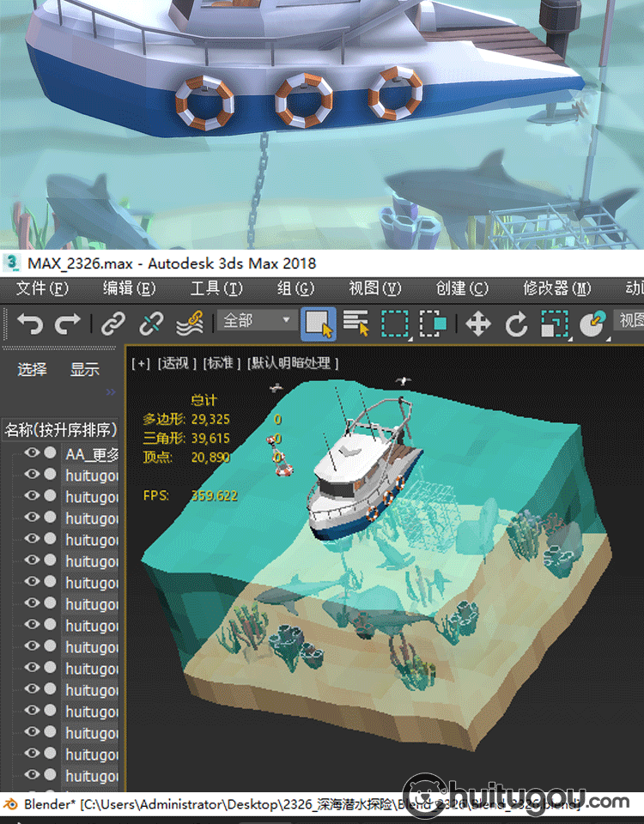Image resolution: width=644 pixels, height=824 pixels.
Task: Toggle the freeze dot of AA_更多 row
Action: 50,453
